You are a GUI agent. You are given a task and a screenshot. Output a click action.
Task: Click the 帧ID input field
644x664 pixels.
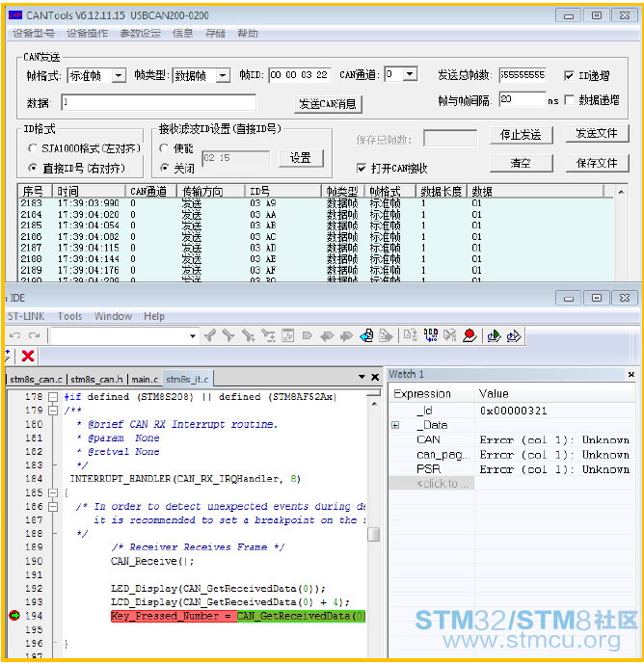click(x=300, y=75)
